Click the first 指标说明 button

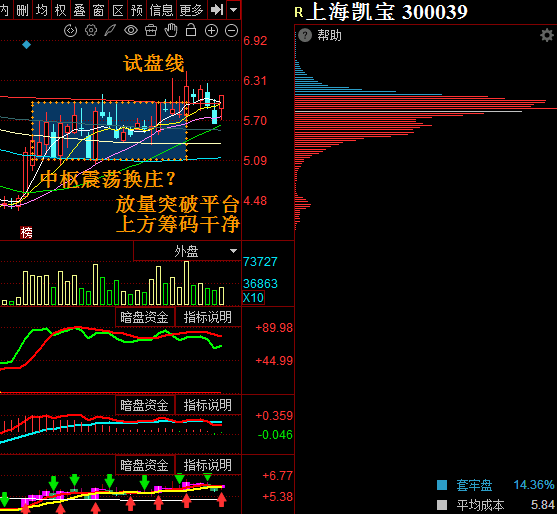point(208,317)
